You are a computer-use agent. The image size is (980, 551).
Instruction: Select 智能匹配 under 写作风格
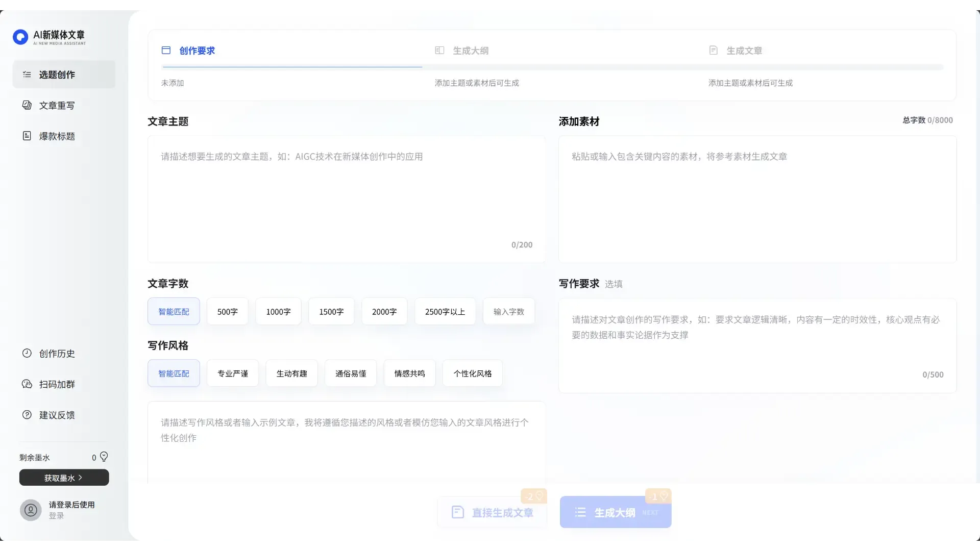coord(174,373)
